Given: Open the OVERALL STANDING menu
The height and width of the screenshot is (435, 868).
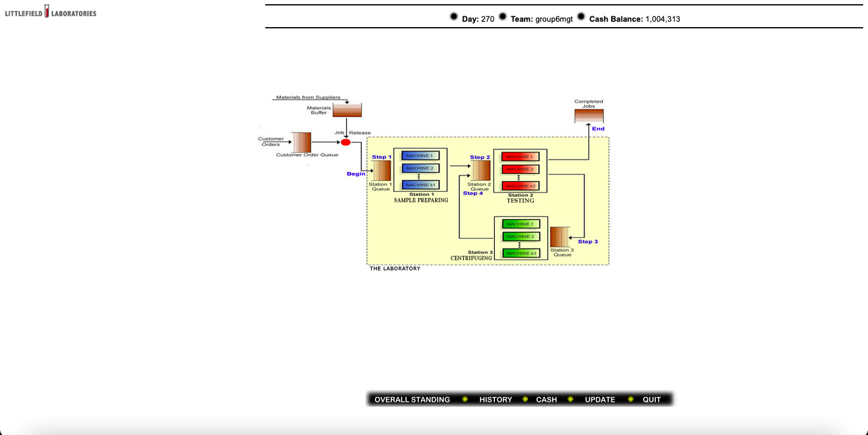Looking at the screenshot, I should click(x=412, y=399).
